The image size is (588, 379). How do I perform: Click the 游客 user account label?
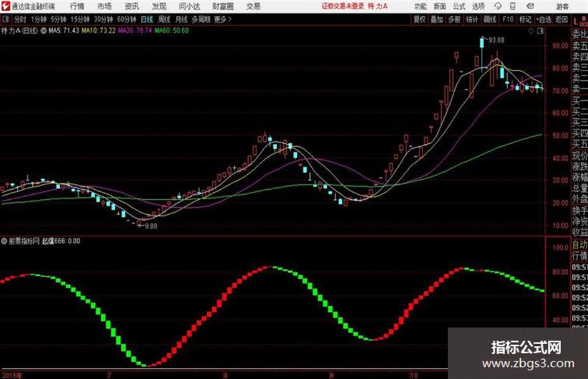coord(562,6)
